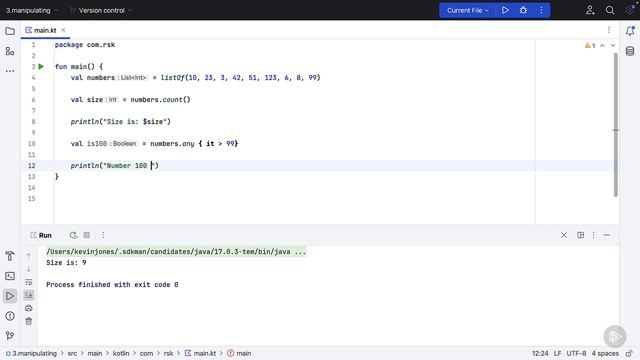Change line separator LF in status bar
Viewport: 640px width, 360px height.
click(x=558, y=353)
